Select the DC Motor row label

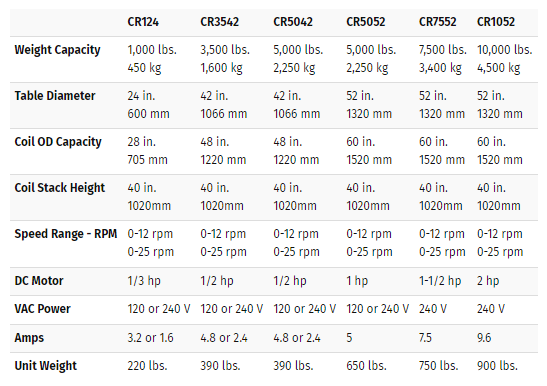(x=39, y=281)
